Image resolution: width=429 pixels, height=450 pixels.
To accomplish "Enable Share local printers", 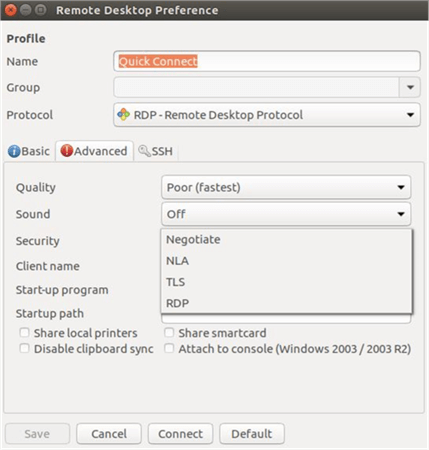I will coord(24,332).
